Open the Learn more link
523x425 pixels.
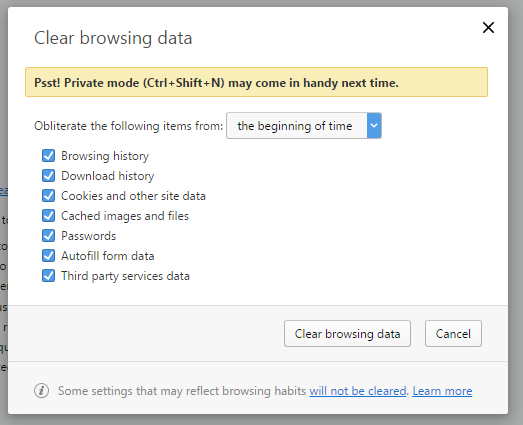(x=442, y=391)
